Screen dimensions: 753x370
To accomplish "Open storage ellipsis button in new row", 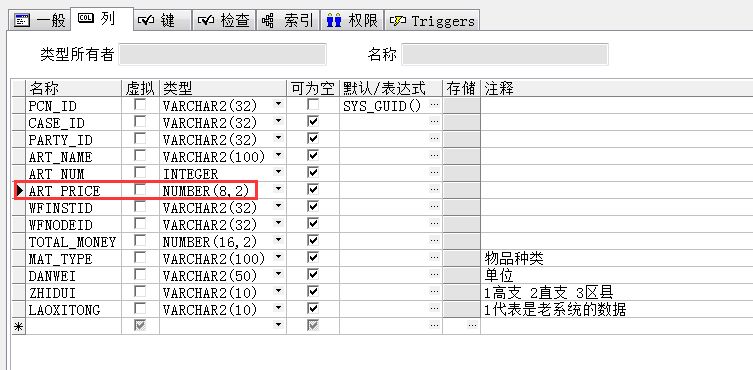I will (473, 325).
